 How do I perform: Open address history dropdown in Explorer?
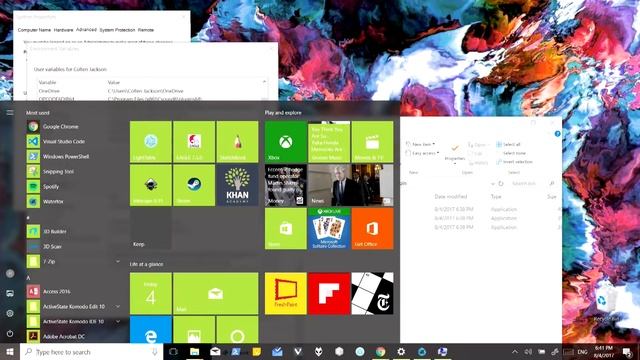tap(493, 184)
